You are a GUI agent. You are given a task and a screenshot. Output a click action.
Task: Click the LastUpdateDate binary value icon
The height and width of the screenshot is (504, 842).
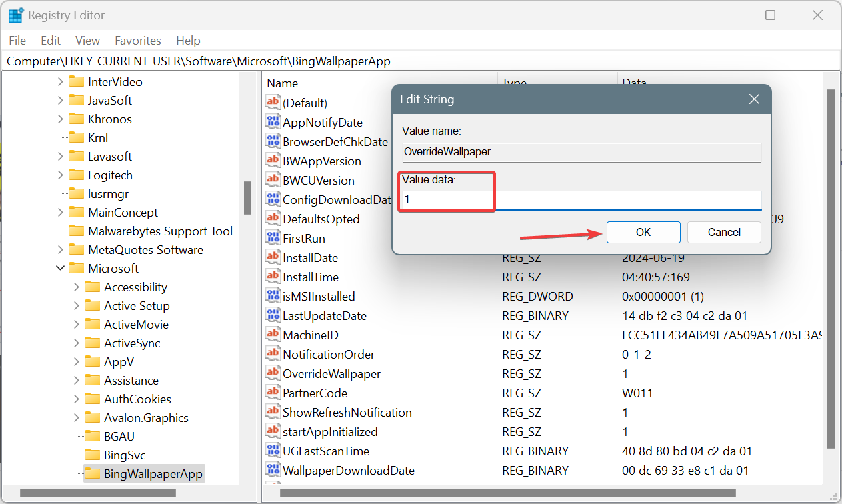coord(273,315)
